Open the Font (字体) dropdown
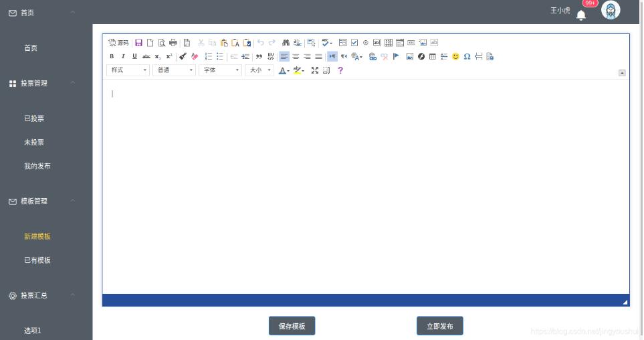 pyautogui.click(x=220, y=70)
